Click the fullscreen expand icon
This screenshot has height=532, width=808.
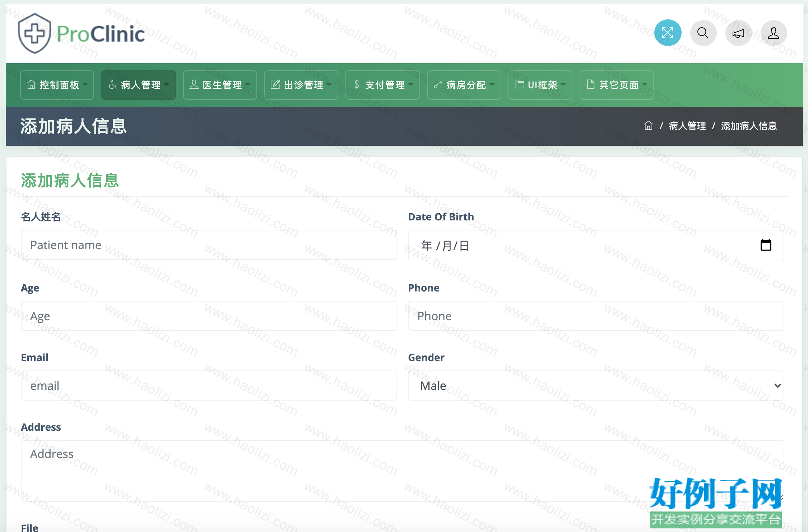pos(668,33)
